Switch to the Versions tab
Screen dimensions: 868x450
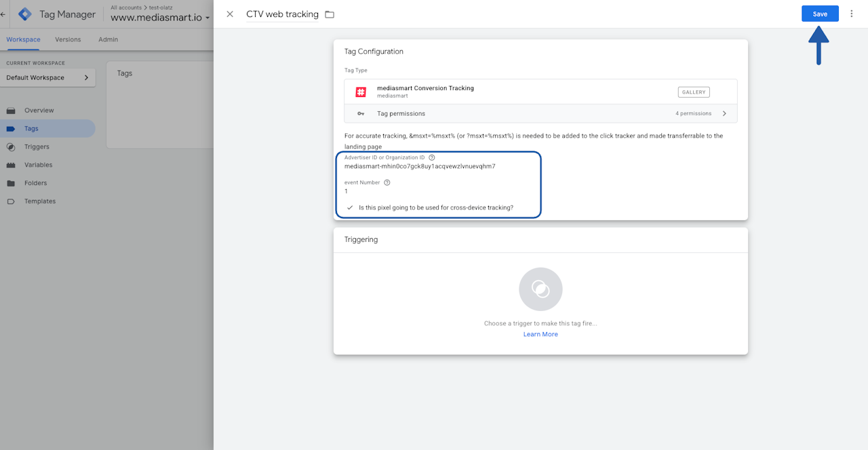click(68, 39)
